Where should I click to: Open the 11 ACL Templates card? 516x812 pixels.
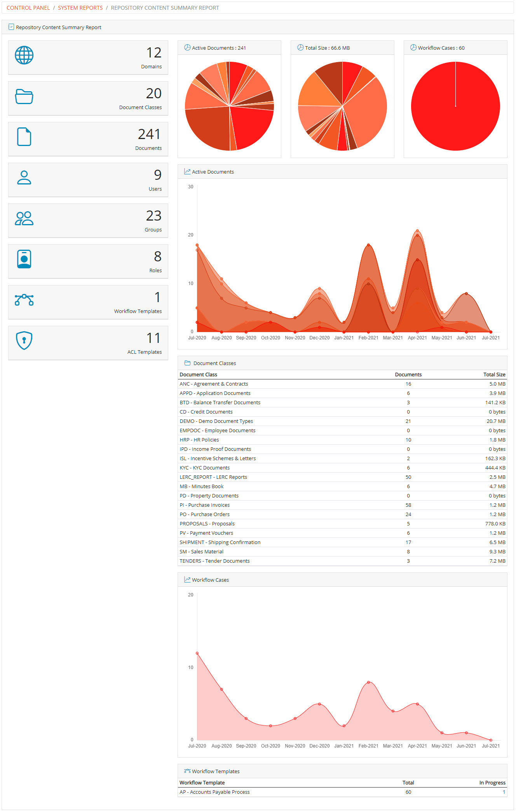pos(88,343)
